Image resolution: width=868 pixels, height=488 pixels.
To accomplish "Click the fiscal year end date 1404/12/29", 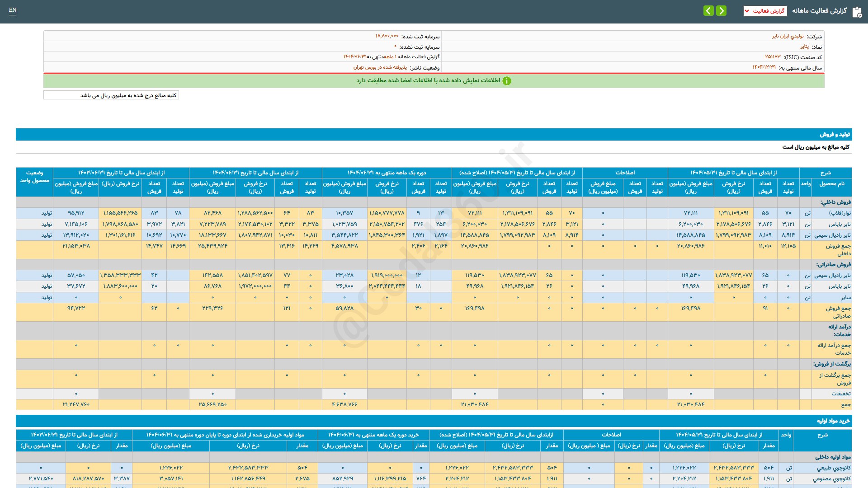I will (764, 67).
